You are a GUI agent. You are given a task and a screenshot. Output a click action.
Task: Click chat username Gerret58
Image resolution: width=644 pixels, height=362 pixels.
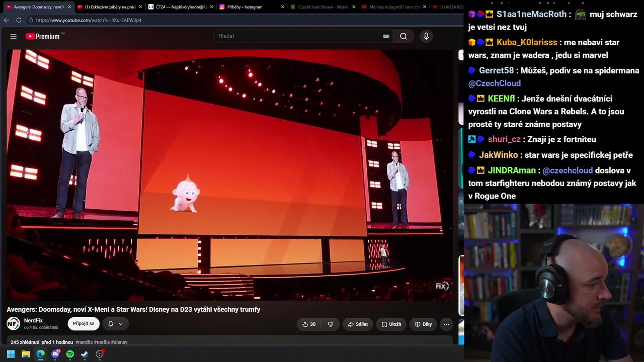[497, 71]
